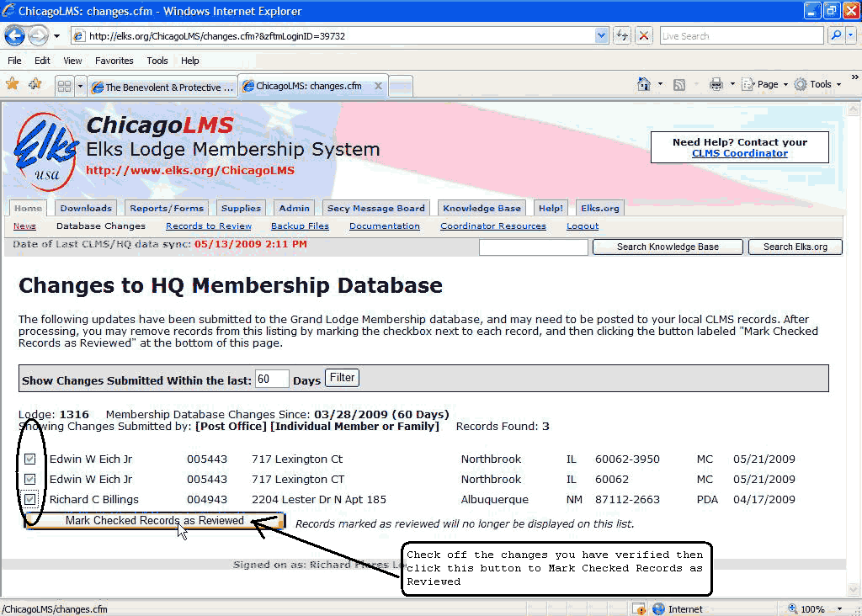The image size is (862, 616).
Task: Click the Refresh page icon
Action: coord(622,35)
